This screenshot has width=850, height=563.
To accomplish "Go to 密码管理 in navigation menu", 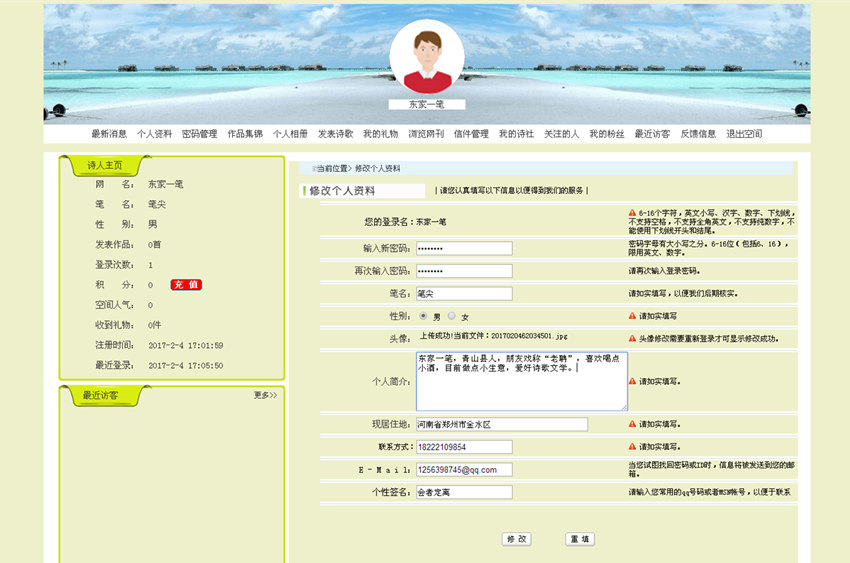I will pyautogui.click(x=199, y=134).
